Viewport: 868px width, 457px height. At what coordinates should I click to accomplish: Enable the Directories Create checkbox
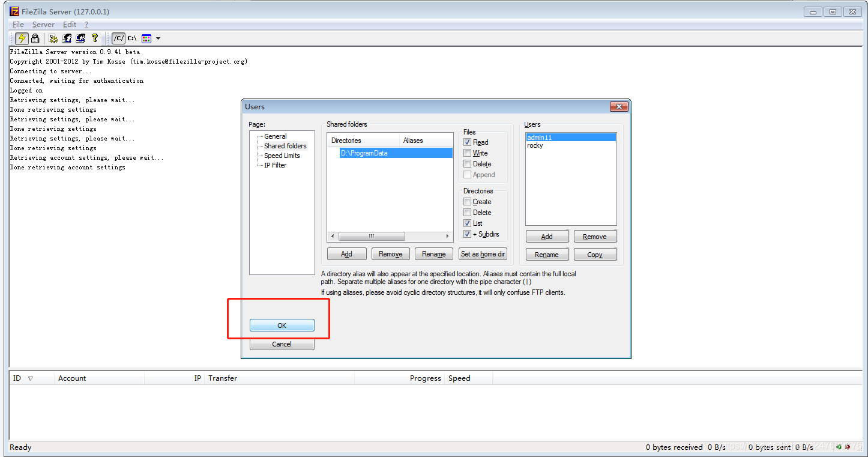tap(468, 202)
